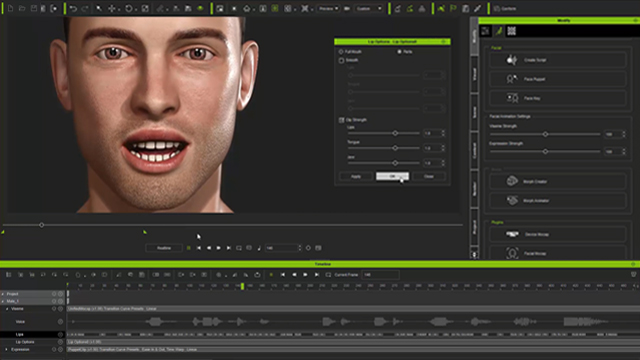Select the first attribute tab in Modify panel
Viewport: 640px width, 360px height.
(x=485, y=31)
